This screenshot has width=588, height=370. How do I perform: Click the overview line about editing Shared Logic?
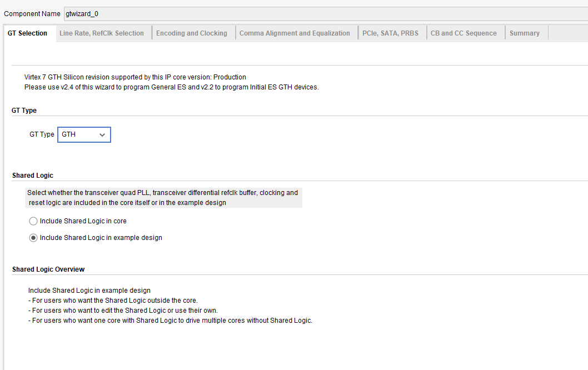[x=123, y=311]
